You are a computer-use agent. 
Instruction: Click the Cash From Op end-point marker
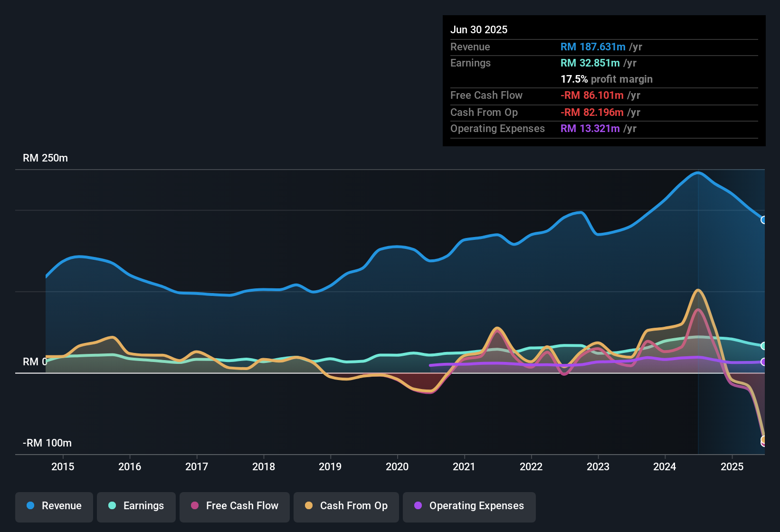(x=763, y=439)
